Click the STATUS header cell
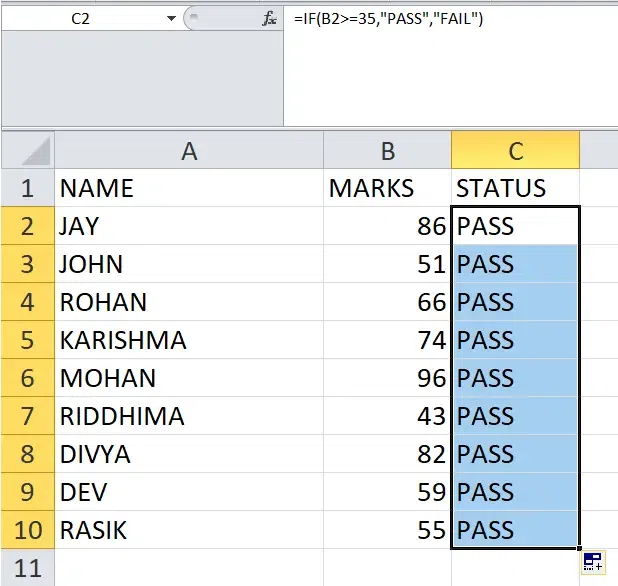618x586 pixels. pyautogui.click(x=516, y=188)
